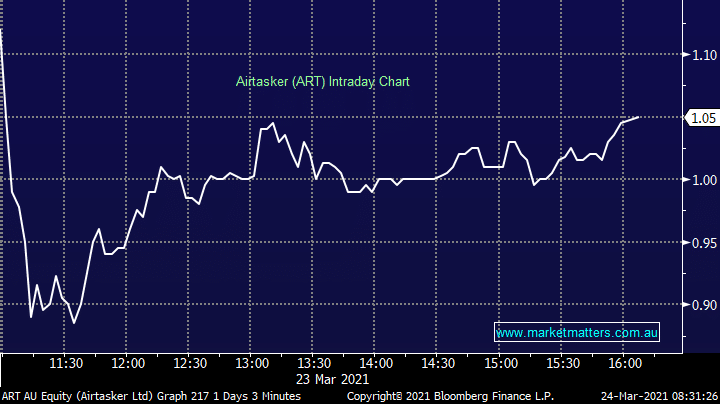Select the 16:00 time axis label
The height and width of the screenshot is (404, 720).
[x=625, y=363]
